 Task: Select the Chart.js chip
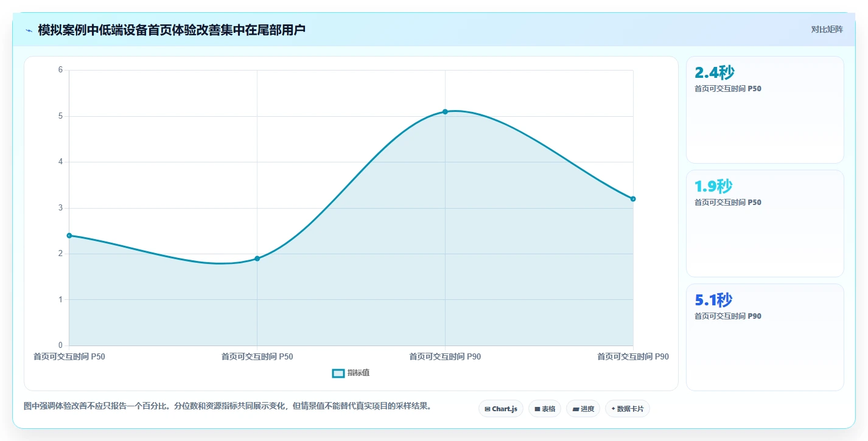501,409
